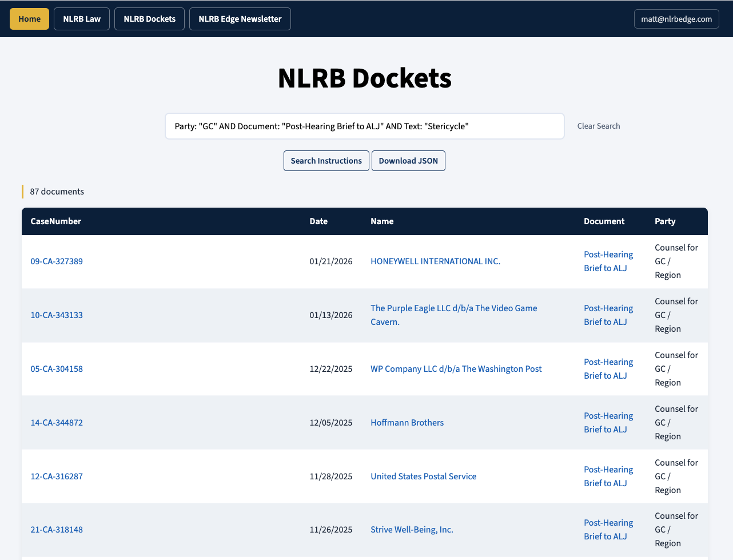
Task: Open Strive Well-Being, Inc. link
Action: [412, 530]
